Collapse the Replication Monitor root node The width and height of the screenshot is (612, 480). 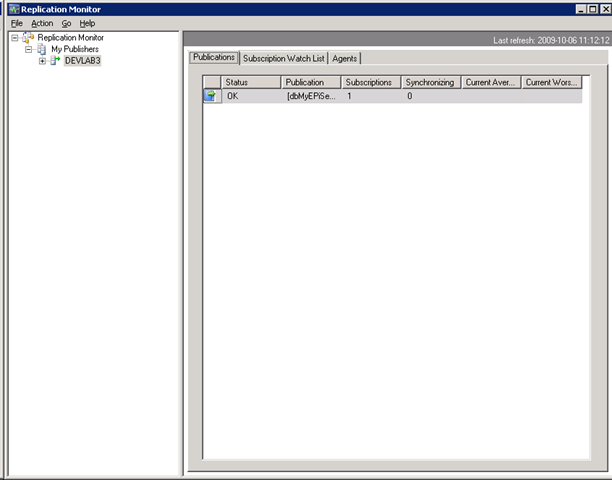click(x=14, y=37)
